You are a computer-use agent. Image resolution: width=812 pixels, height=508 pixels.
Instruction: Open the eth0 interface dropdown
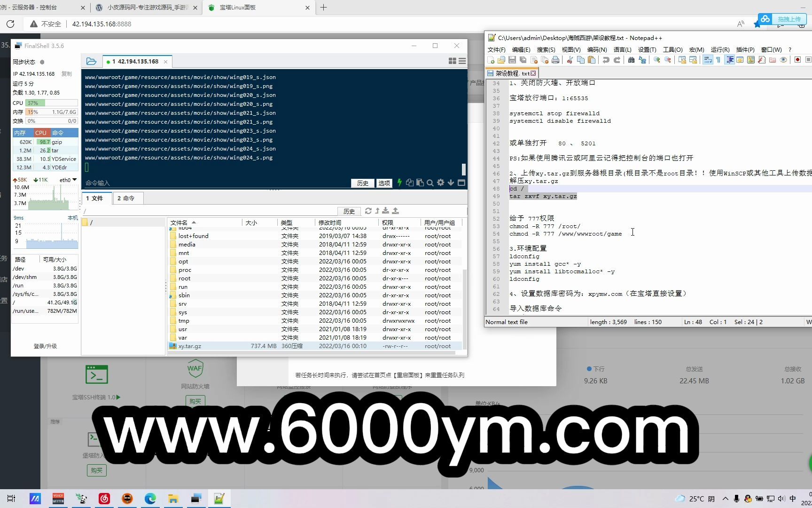click(x=74, y=180)
